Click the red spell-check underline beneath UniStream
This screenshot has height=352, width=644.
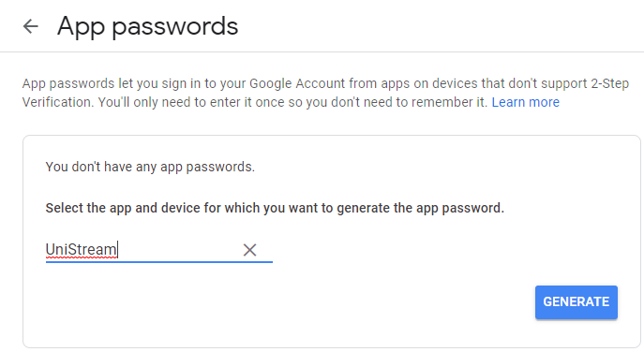[x=81, y=257]
